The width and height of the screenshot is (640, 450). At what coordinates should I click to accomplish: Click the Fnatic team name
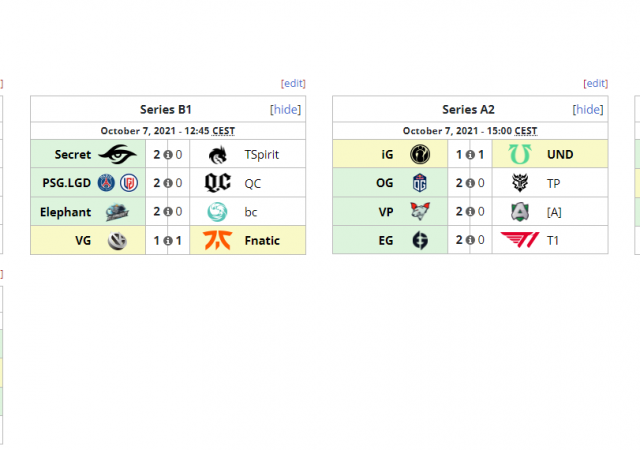point(262,240)
